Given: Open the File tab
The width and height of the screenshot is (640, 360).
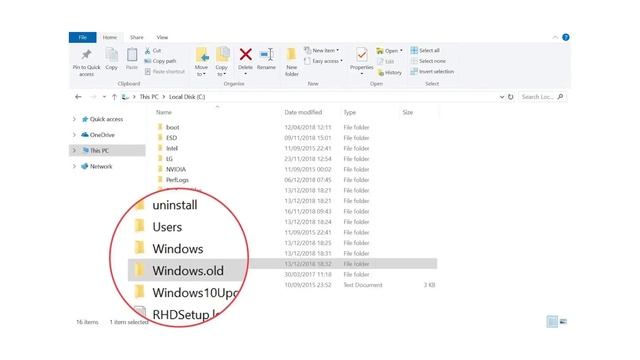Looking at the screenshot, I should click(82, 37).
